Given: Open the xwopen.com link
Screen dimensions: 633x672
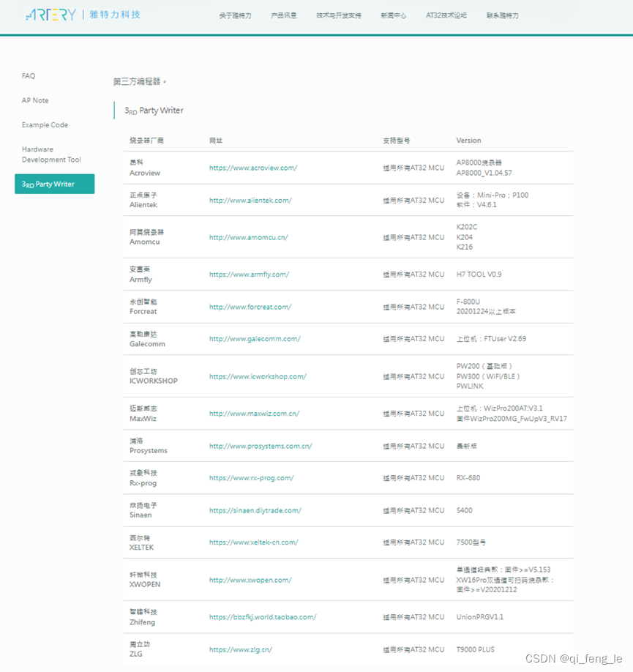Looking at the screenshot, I should coord(250,580).
